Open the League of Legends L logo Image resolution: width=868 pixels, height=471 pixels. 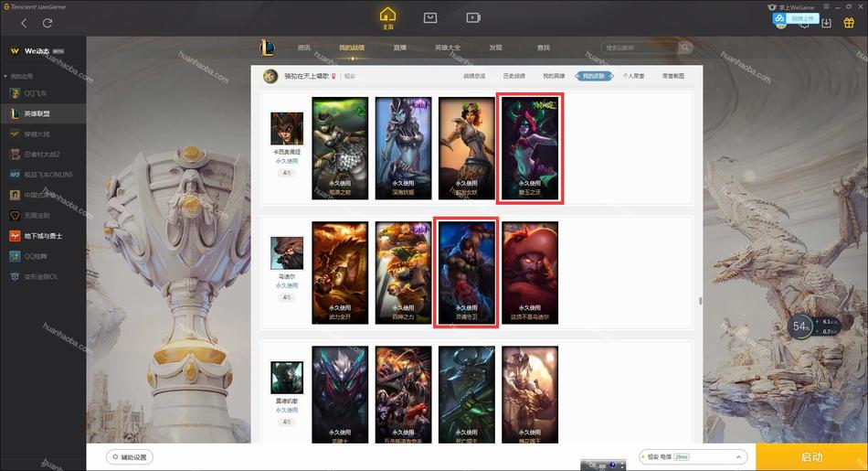coord(268,48)
